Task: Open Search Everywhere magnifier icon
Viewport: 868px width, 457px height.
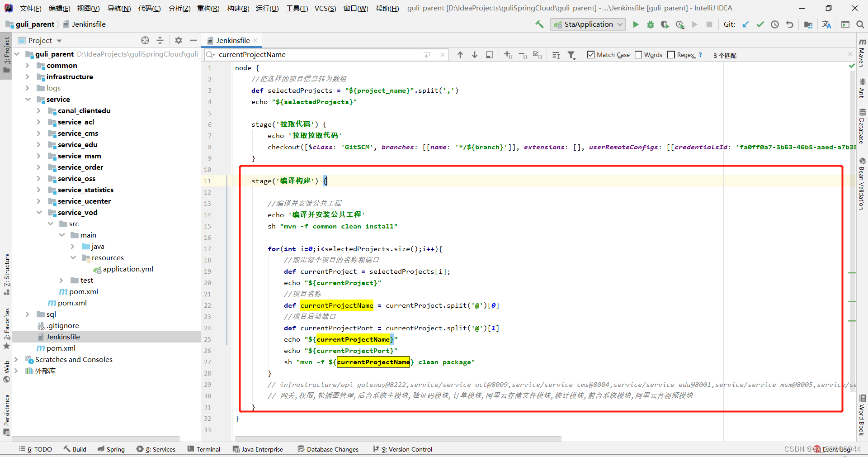Action: point(860,24)
